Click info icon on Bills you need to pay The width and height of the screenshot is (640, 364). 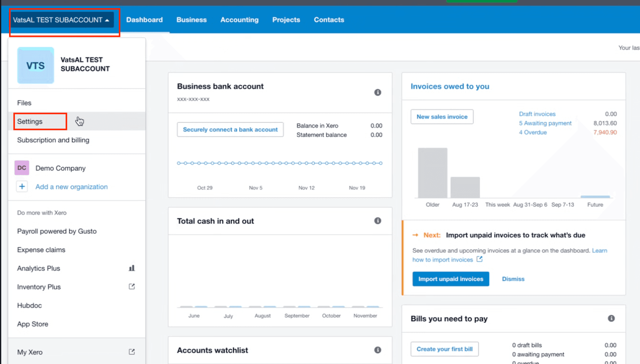click(x=611, y=318)
